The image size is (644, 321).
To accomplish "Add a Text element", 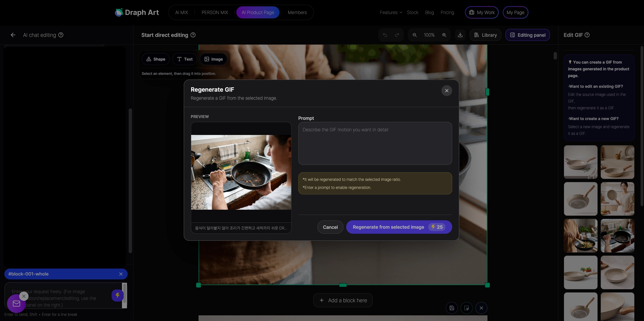I will click(x=185, y=59).
